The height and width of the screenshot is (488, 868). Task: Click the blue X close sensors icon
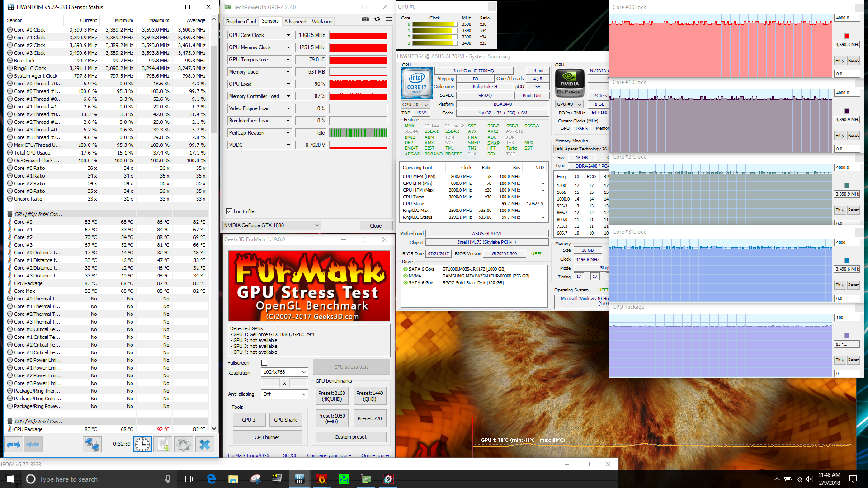204,445
